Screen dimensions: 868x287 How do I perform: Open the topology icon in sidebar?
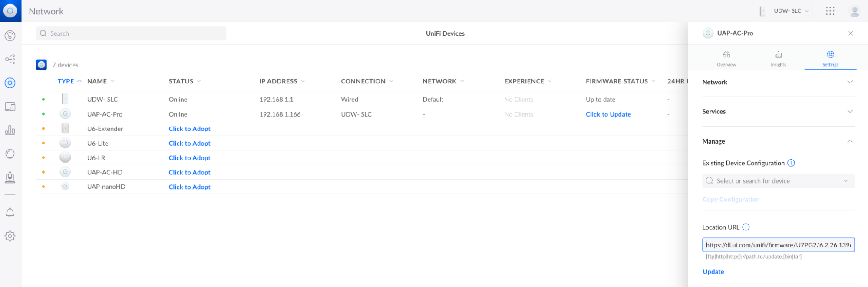(10, 59)
